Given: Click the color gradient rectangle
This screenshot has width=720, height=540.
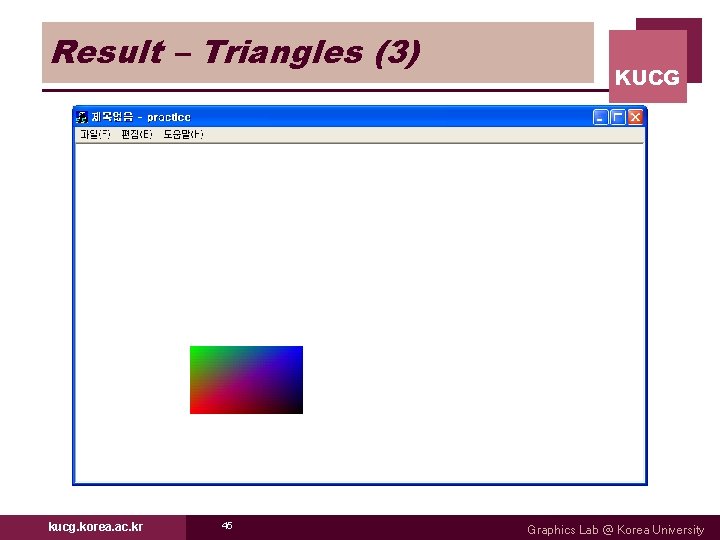Looking at the screenshot, I should pos(246,380).
